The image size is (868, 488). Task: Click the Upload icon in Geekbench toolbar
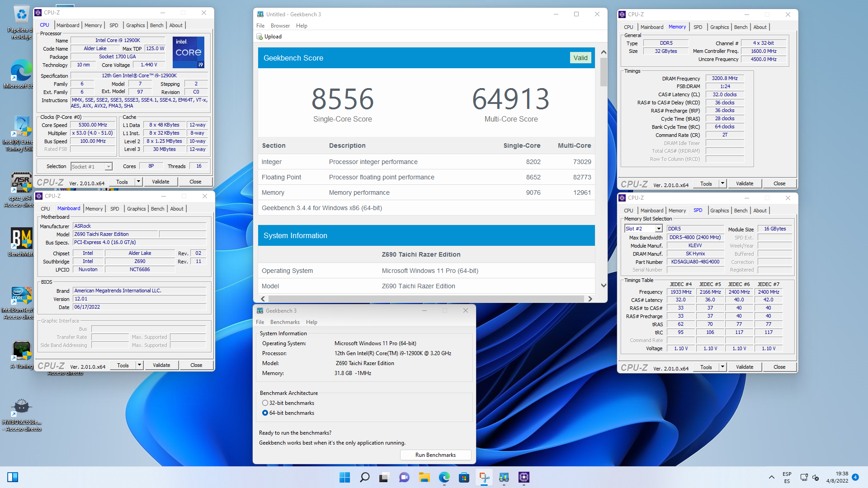click(260, 37)
